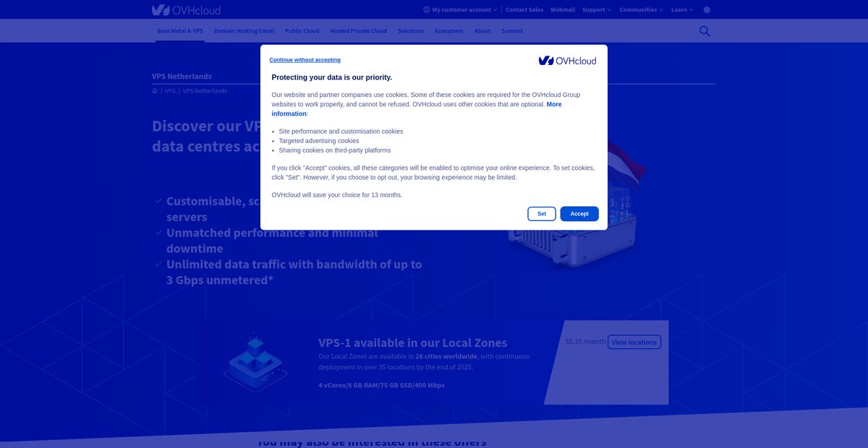Expand the Support dropdown menu

click(x=597, y=10)
